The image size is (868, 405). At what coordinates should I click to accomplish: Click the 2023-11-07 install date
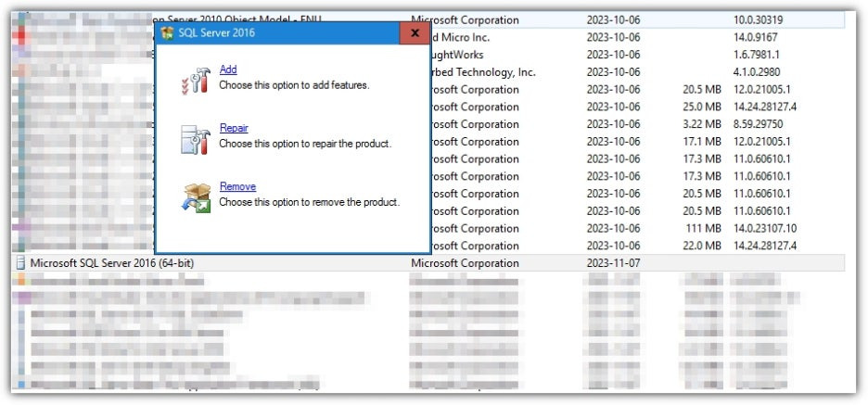coord(613,263)
